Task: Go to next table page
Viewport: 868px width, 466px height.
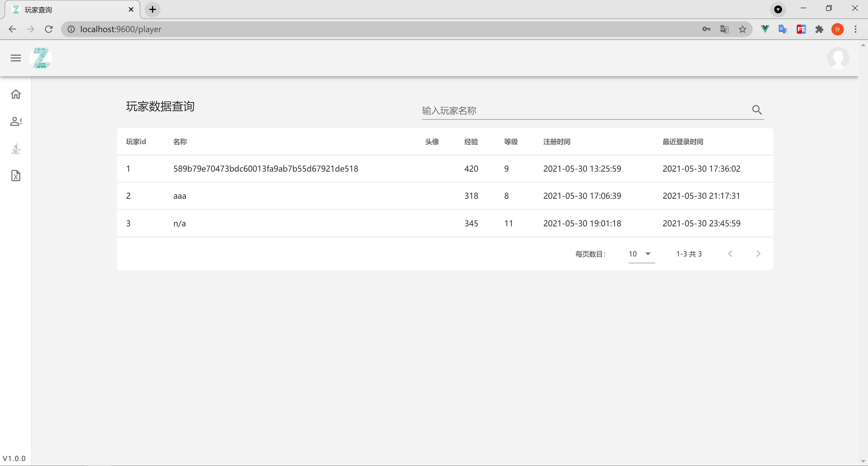Action: pyautogui.click(x=758, y=254)
